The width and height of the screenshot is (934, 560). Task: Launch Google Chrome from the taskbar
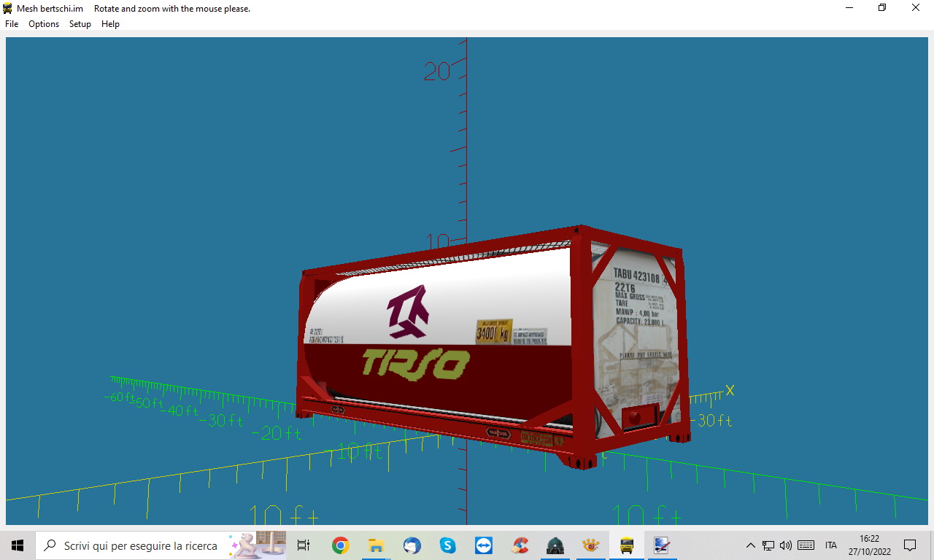[340, 545]
